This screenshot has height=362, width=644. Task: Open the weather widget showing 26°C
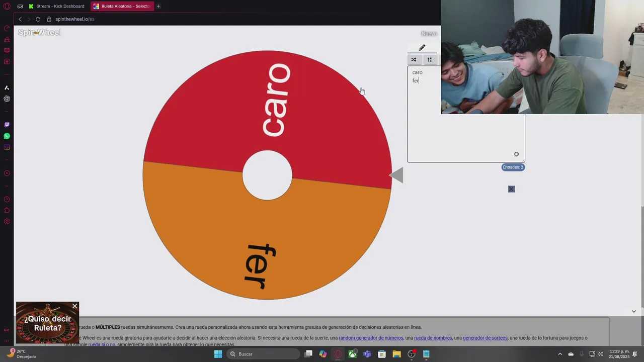(21, 354)
